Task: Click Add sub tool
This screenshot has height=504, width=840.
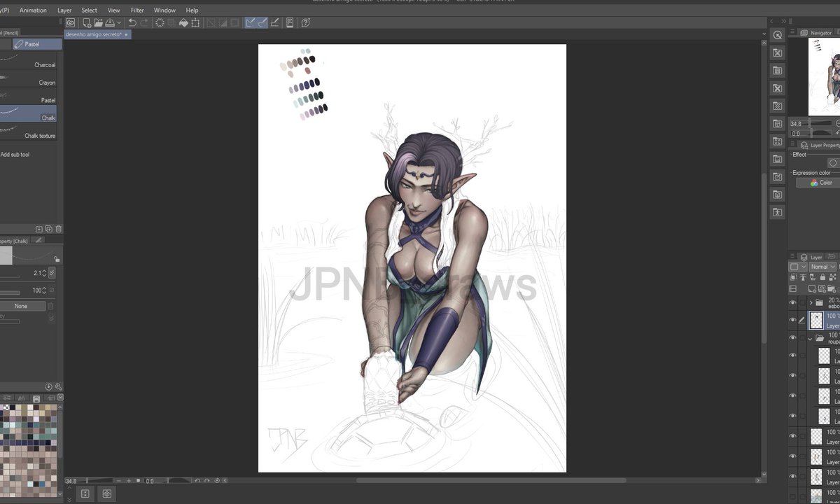Action: click(x=15, y=155)
